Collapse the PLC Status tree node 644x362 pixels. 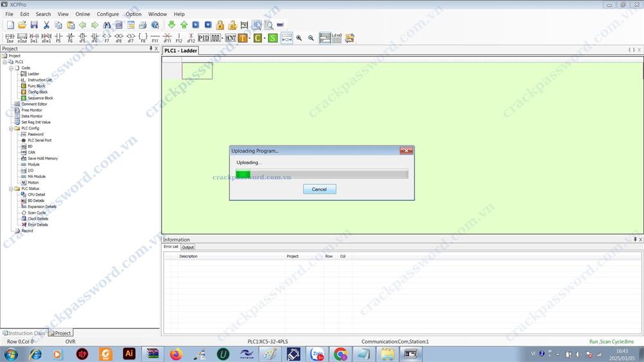click(x=11, y=189)
